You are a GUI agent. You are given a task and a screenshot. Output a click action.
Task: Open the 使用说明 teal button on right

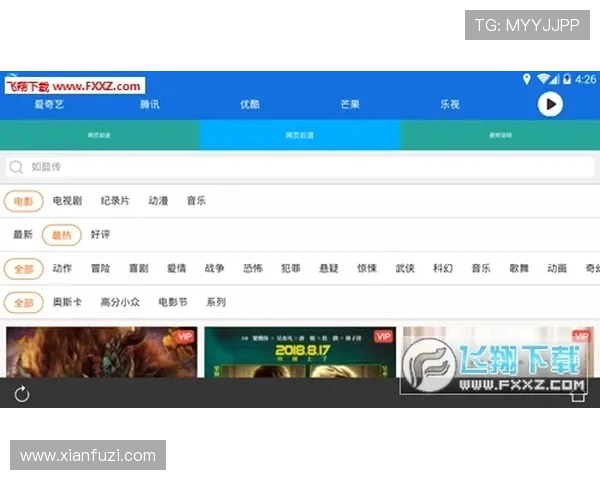click(500, 135)
